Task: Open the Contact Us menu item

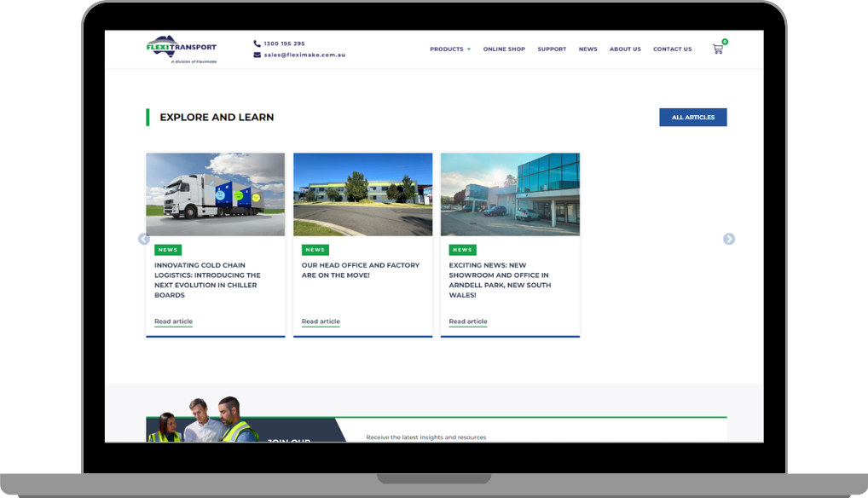Action: click(672, 49)
